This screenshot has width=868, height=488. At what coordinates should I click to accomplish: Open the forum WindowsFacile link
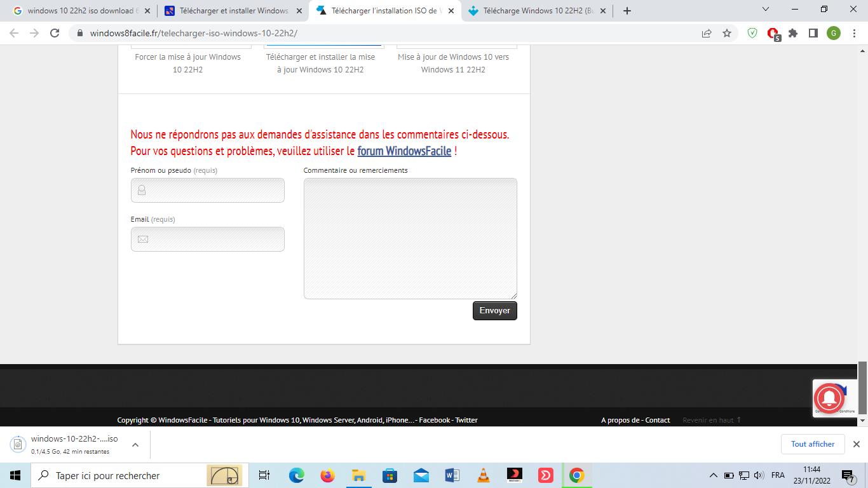point(404,151)
